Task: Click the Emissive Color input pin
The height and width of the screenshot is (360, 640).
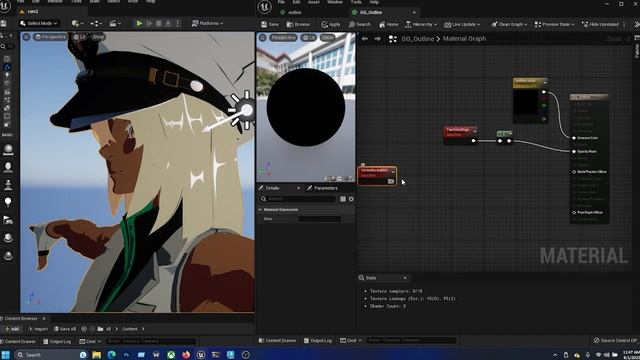Action: coord(574,138)
